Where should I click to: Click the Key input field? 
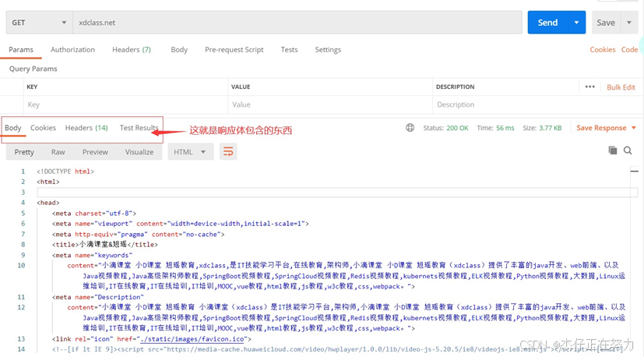pos(125,104)
